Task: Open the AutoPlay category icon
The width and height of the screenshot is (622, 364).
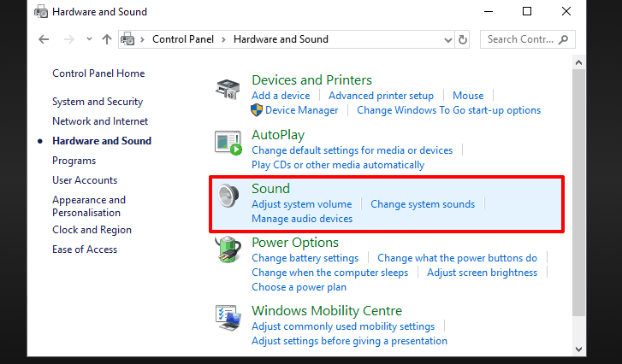Action: click(x=228, y=144)
